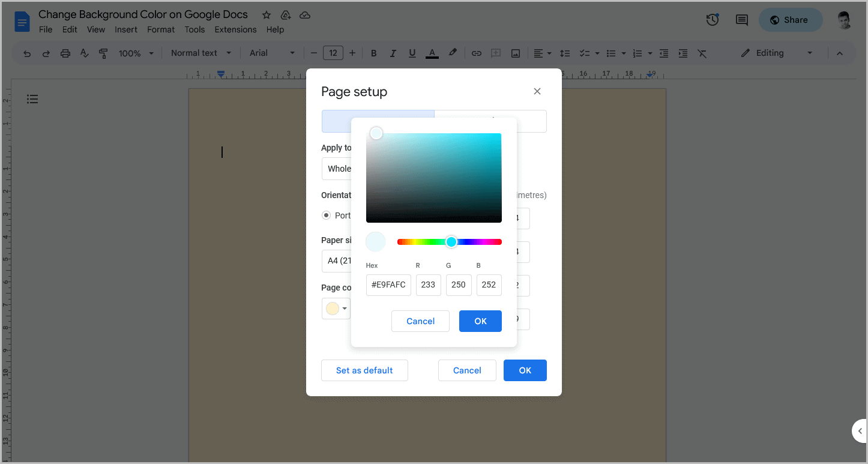Open the Insert menu
This screenshot has height=464, width=868.
(126, 29)
